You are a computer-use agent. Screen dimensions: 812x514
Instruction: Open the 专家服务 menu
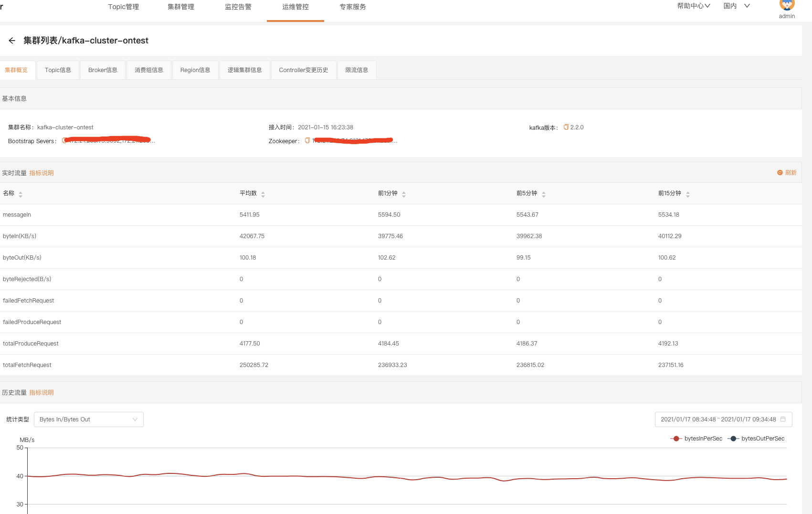pos(353,7)
